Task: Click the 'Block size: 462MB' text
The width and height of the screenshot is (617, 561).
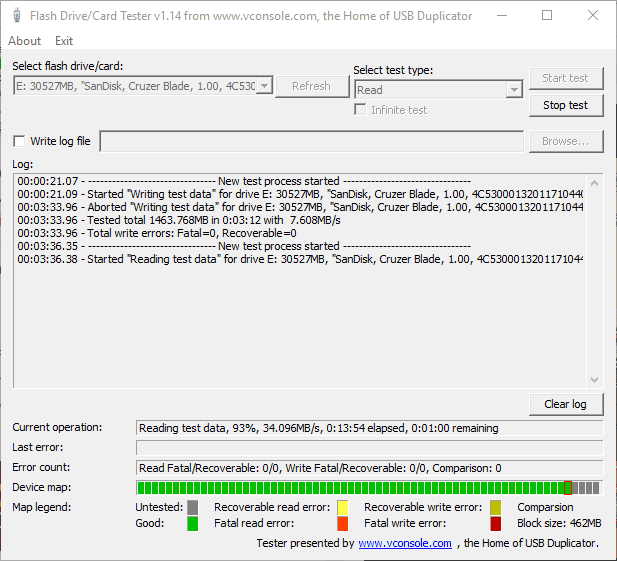Action: (559, 523)
